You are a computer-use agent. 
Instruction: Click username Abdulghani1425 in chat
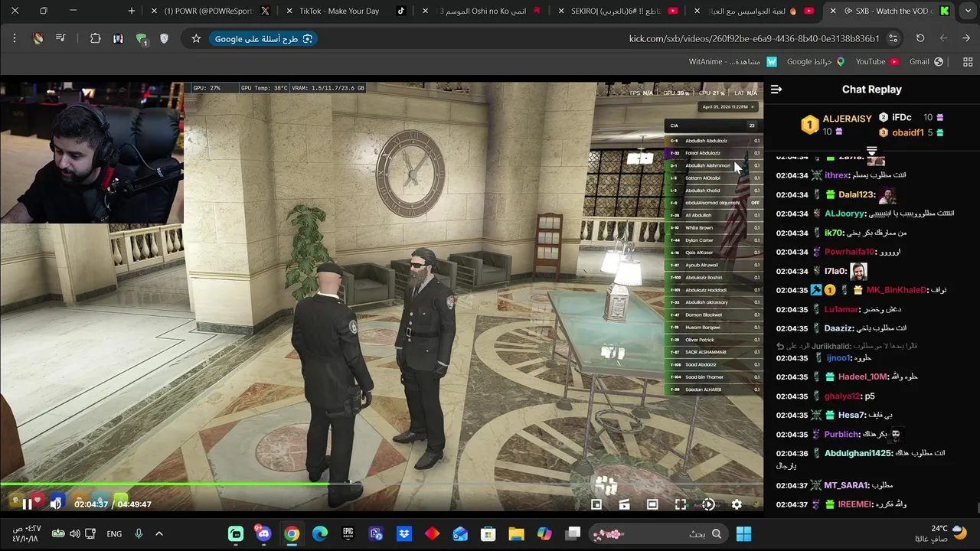[857, 453]
